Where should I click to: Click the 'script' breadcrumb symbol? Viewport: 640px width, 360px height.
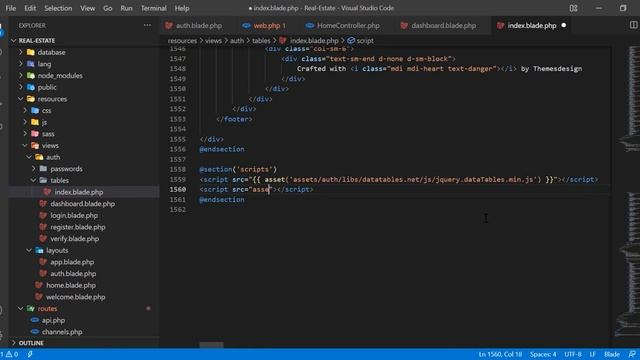365,40
